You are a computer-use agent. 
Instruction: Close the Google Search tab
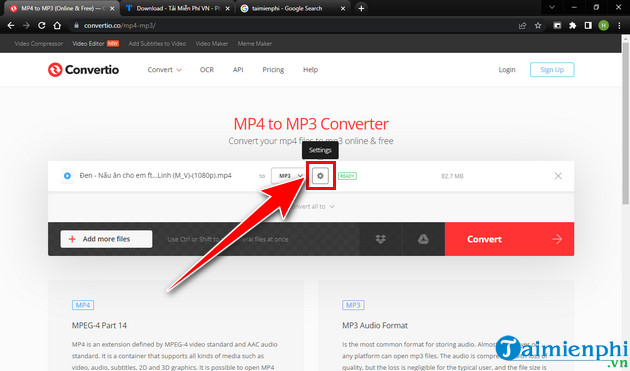343,8
